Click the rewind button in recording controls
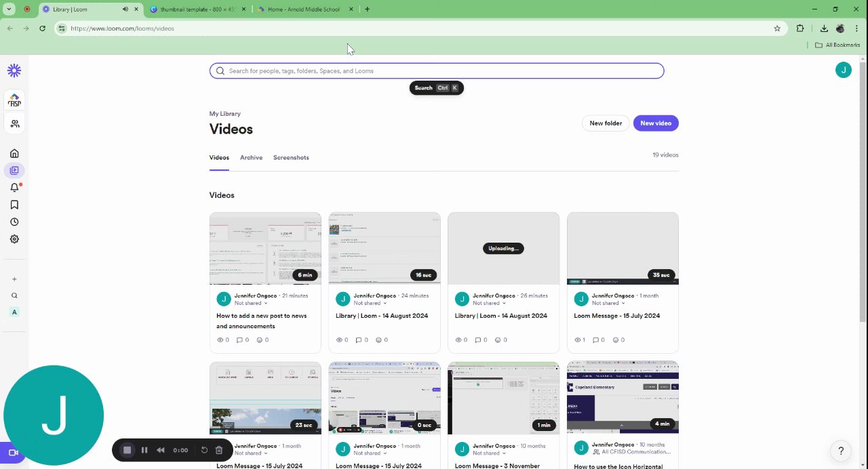 (x=161, y=450)
